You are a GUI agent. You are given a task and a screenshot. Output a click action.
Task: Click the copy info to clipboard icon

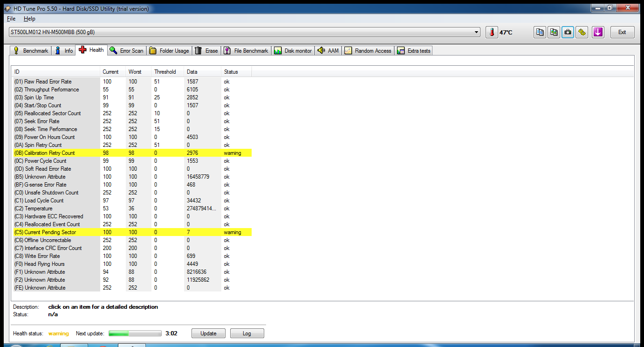[x=540, y=32]
